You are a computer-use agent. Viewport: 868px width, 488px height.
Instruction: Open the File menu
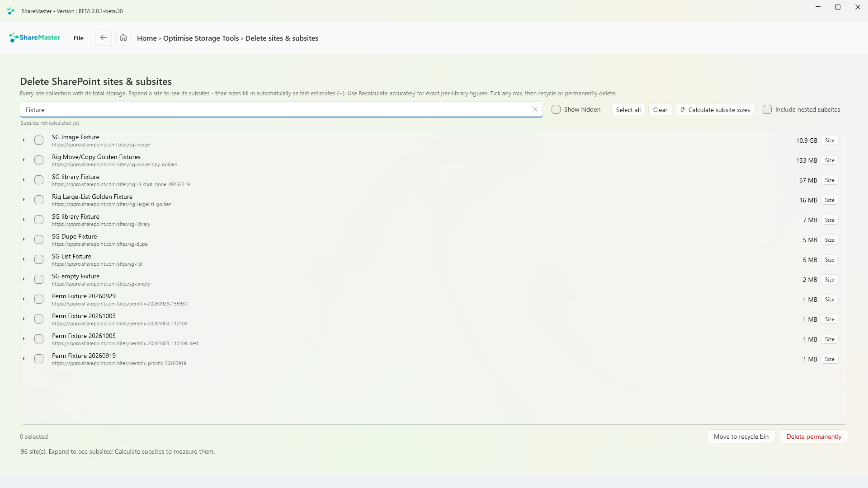tap(79, 38)
